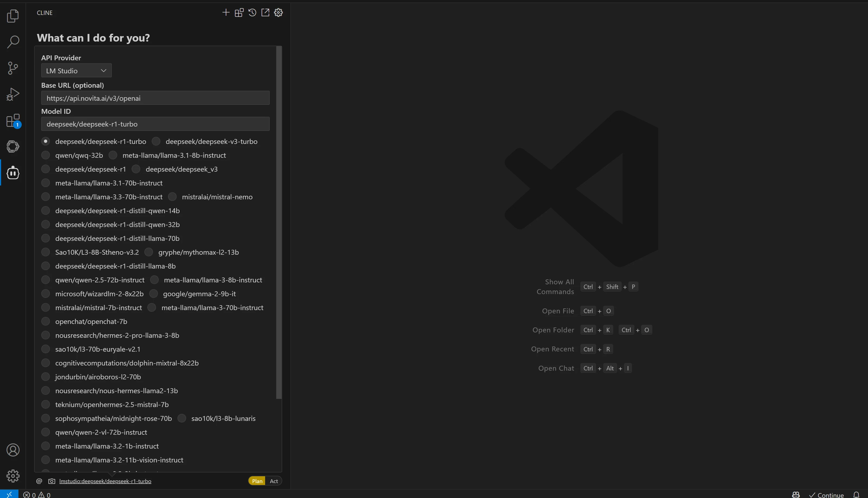Screen dimensions: 868x498
Task: Focus the Model ID input field
Action: pyautogui.click(x=155, y=124)
